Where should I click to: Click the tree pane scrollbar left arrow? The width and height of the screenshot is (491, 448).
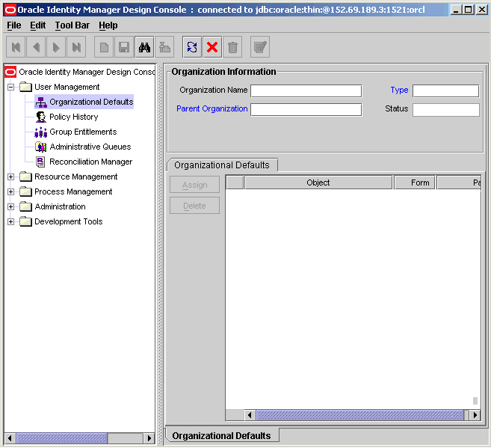(x=10, y=438)
